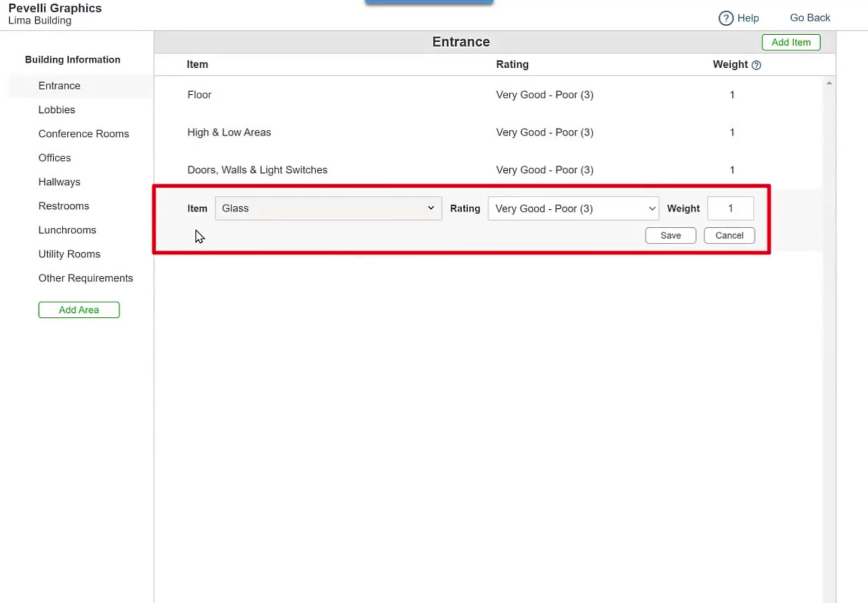868x603 pixels.
Task: Open Offices area
Action: click(x=54, y=158)
